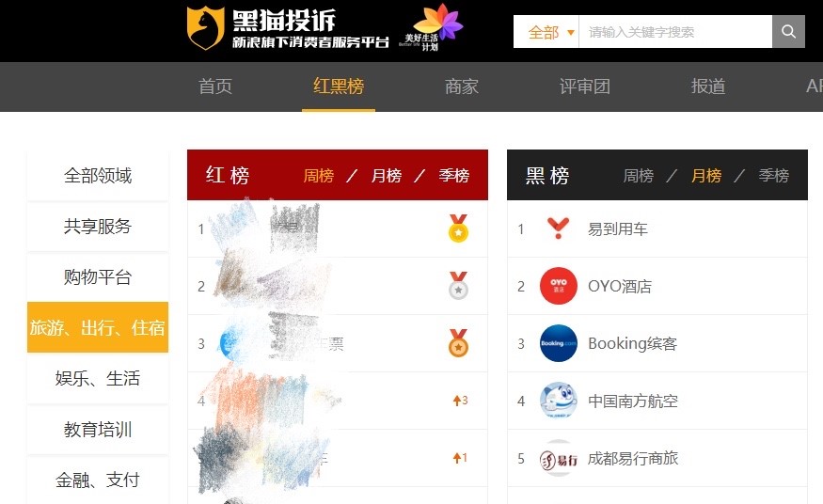This screenshot has width=823, height=504.
Task: Click the 红榜 panel title
Action: pyautogui.click(x=228, y=175)
